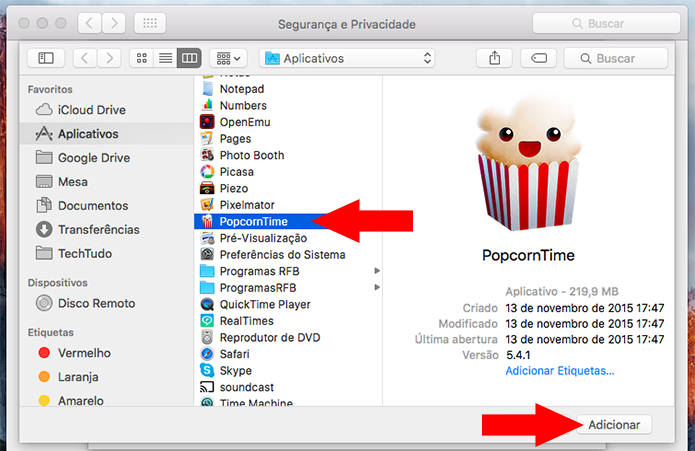Select Piezo in the app list
This screenshot has width=695, height=451.
pyautogui.click(x=288, y=188)
